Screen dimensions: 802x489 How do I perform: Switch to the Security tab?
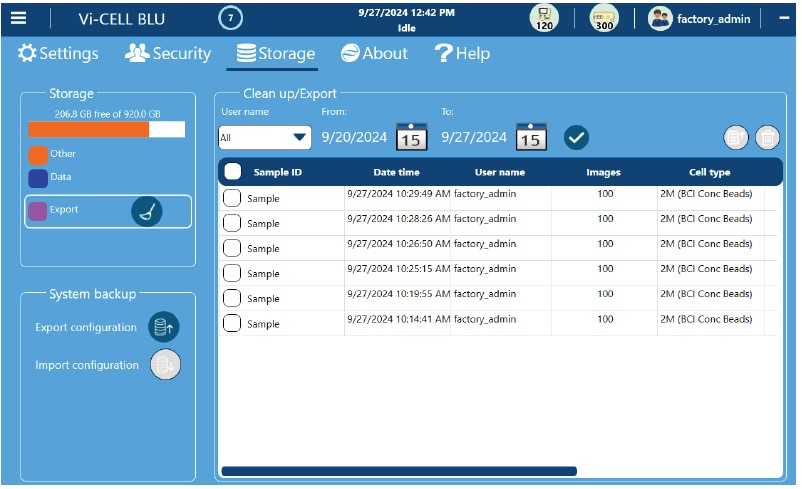pos(168,53)
